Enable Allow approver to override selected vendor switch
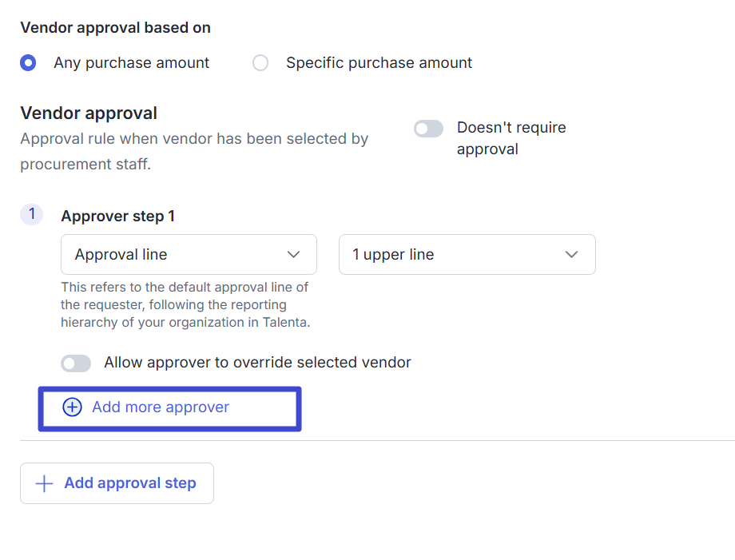The width and height of the screenshot is (735, 560). tap(76, 363)
